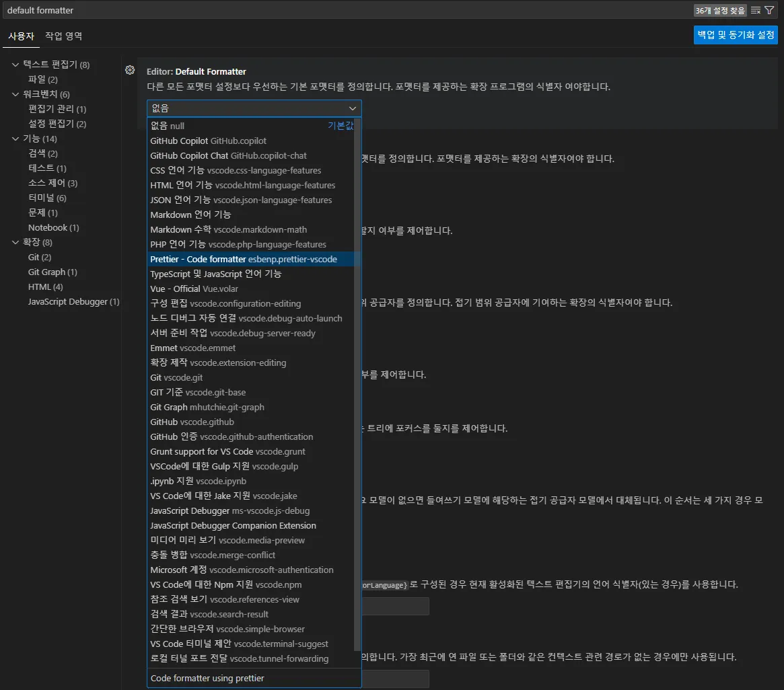The width and height of the screenshot is (784, 690).
Task: Select Grunt support for VS Code option
Action: [251, 451]
